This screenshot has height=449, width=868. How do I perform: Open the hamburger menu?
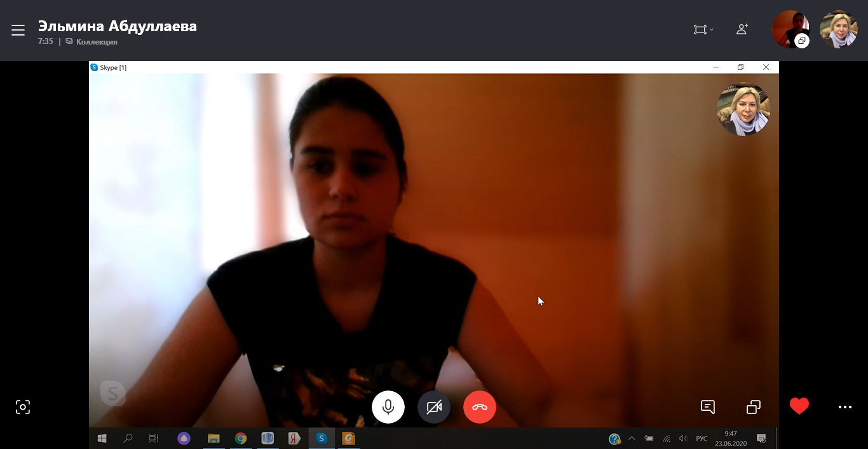pos(18,30)
